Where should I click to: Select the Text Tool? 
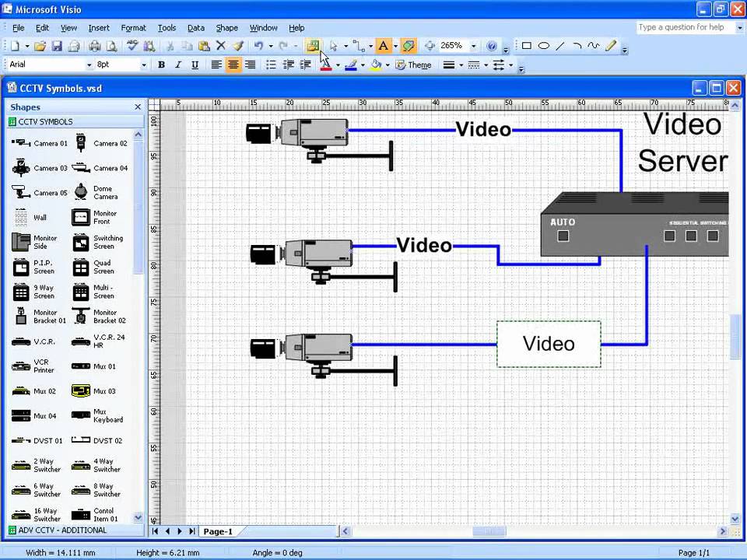click(x=383, y=46)
